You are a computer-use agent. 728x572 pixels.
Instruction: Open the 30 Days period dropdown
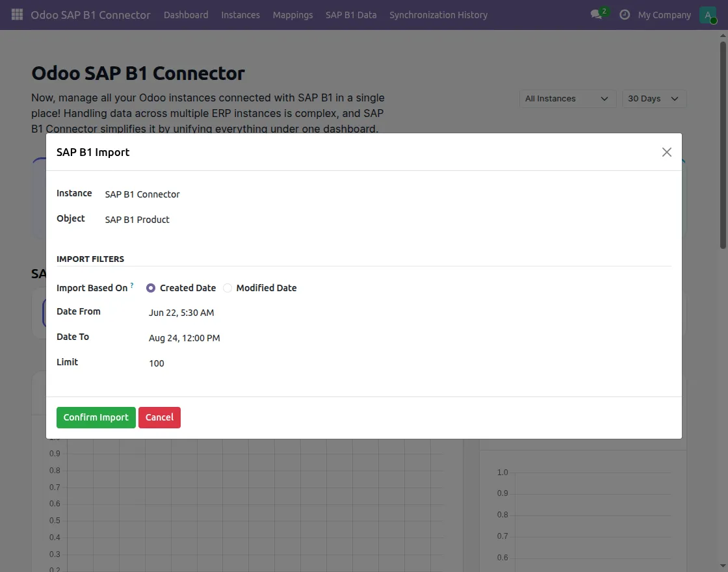[654, 98]
